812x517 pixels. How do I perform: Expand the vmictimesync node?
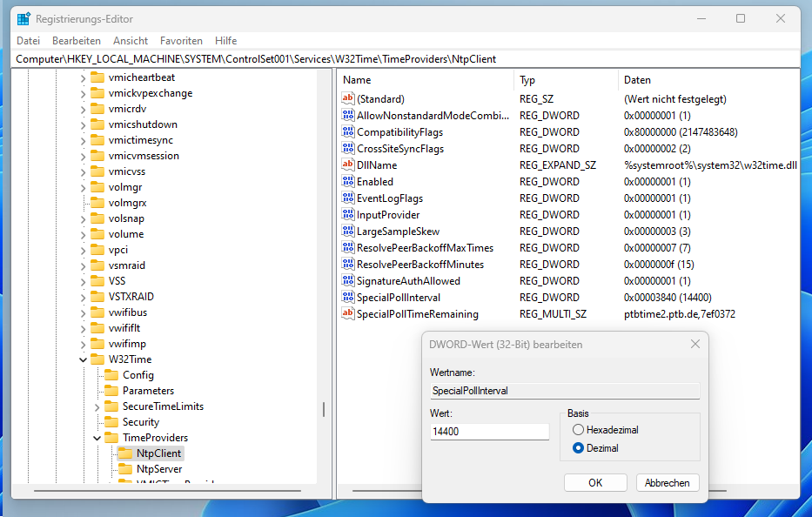83,141
